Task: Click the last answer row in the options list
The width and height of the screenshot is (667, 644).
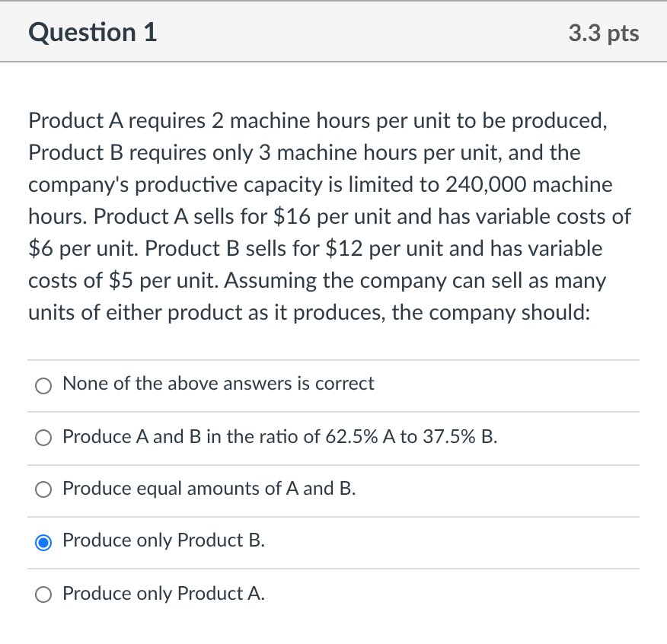Action: tap(333, 594)
